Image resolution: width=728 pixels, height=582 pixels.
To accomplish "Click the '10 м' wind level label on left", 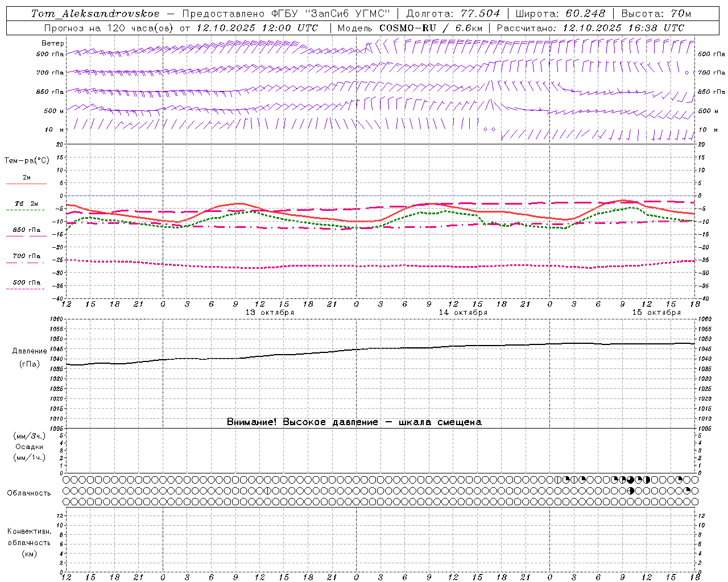I will tap(55, 130).
